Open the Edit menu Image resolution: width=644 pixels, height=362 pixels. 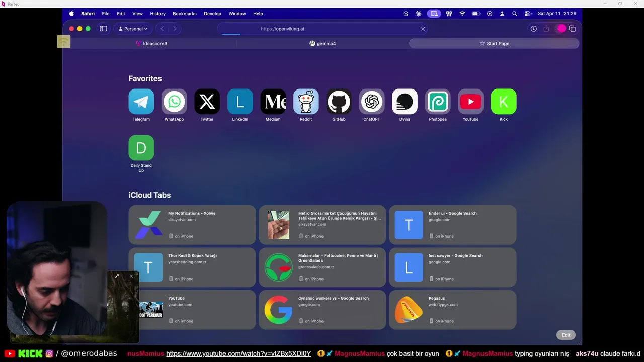pyautogui.click(x=121, y=14)
